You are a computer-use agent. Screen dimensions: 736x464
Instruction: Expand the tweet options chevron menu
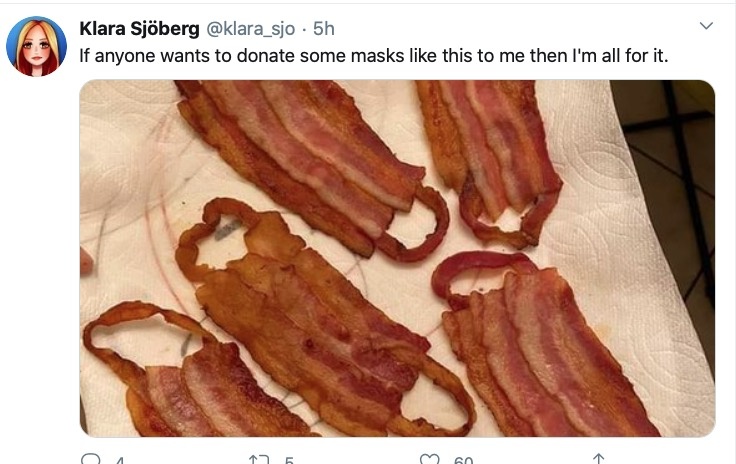click(706, 25)
